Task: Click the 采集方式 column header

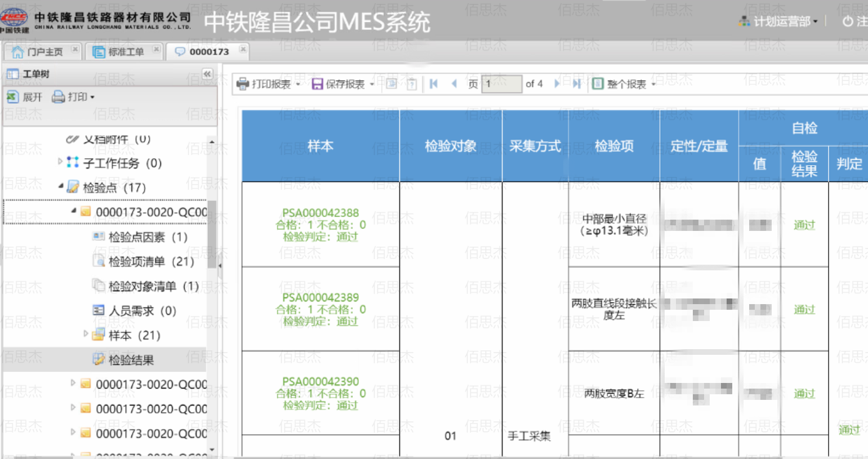Action: [x=535, y=146]
